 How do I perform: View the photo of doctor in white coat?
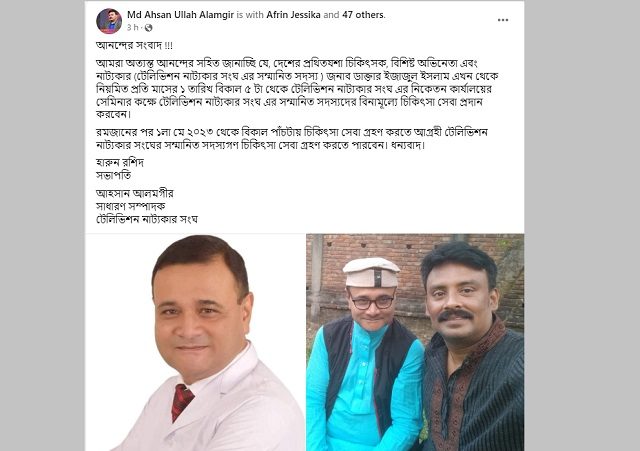pos(195,342)
